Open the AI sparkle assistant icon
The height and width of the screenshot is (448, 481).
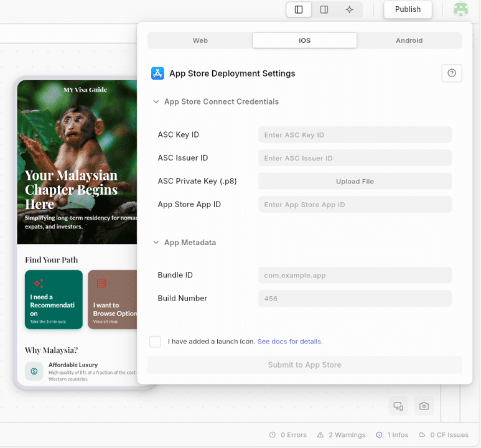[x=350, y=9]
